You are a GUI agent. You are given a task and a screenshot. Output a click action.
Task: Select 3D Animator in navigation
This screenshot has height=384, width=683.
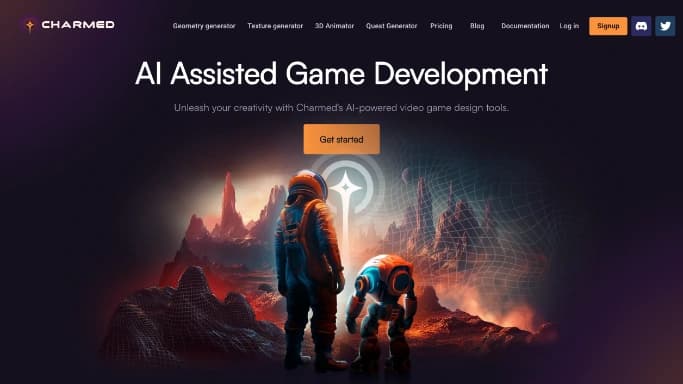(x=334, y=26)
